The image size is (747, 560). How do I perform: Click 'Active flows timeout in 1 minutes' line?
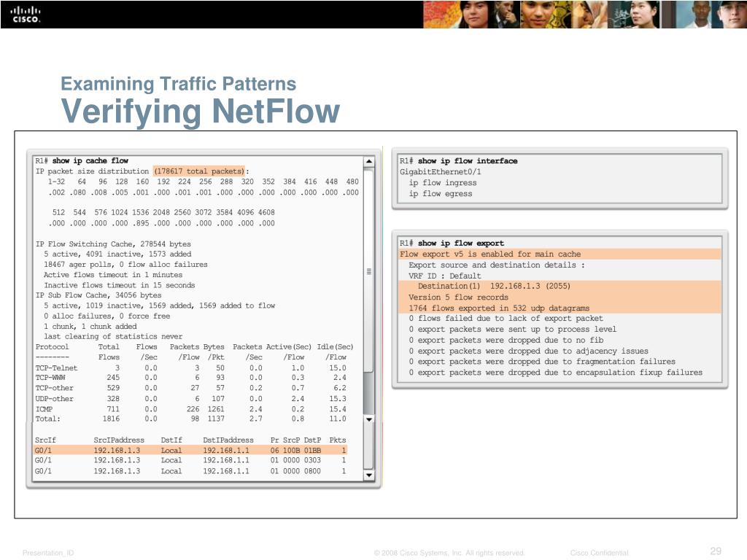pyautogui.click(x=113, y=275)
